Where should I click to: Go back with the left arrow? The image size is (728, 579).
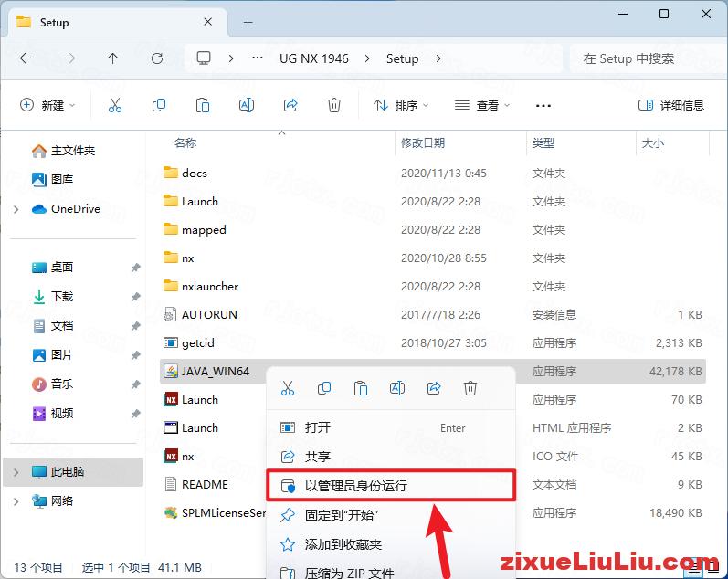tap(26, 58)
